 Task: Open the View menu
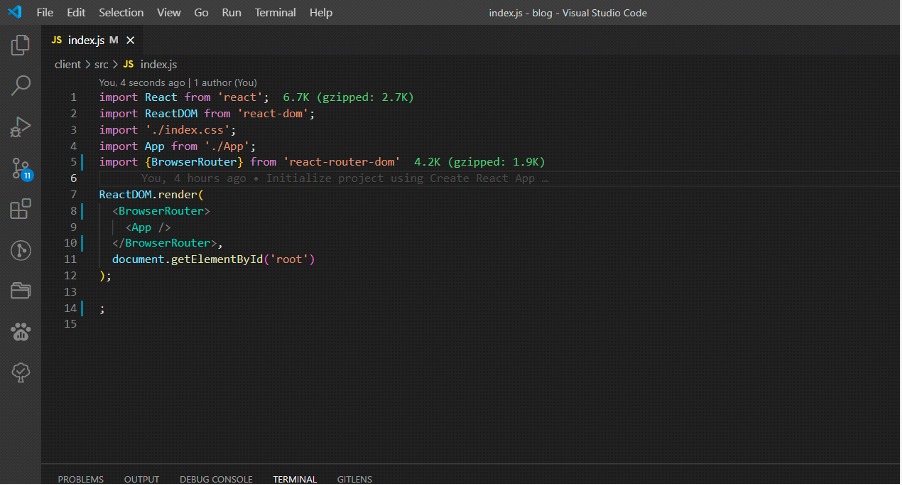point(169,13)
